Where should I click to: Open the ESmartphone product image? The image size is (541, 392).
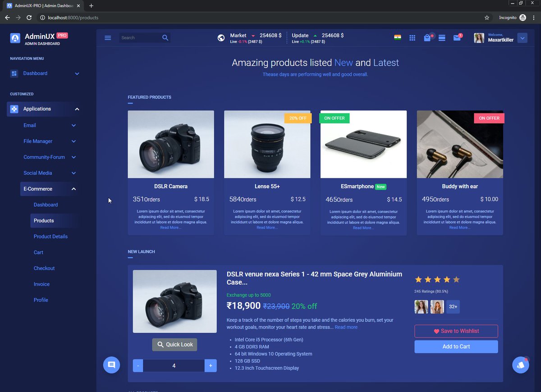click(363, 145)
